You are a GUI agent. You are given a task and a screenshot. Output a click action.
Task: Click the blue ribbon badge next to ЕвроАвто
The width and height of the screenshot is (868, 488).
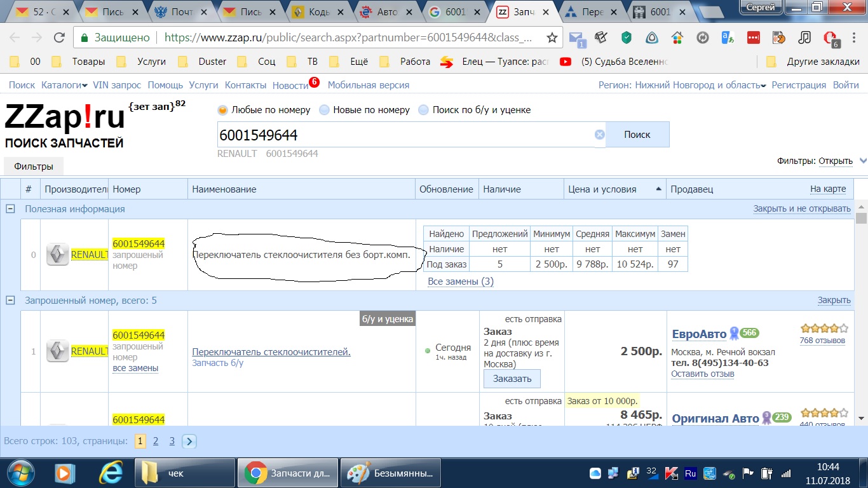[734, 334]
